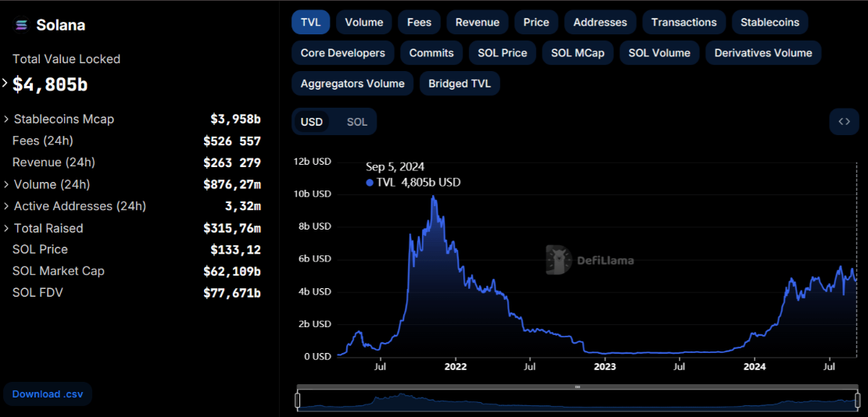The width and height of the screenshot is (868, 417).
Task: Click the SOL FDV label
Action: pyautogui.click(x=38, y=293)
